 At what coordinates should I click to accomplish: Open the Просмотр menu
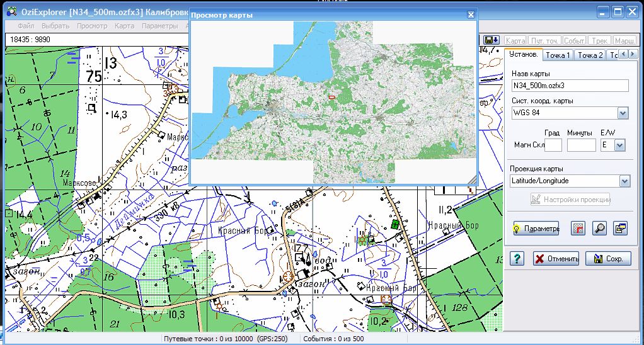92,26
